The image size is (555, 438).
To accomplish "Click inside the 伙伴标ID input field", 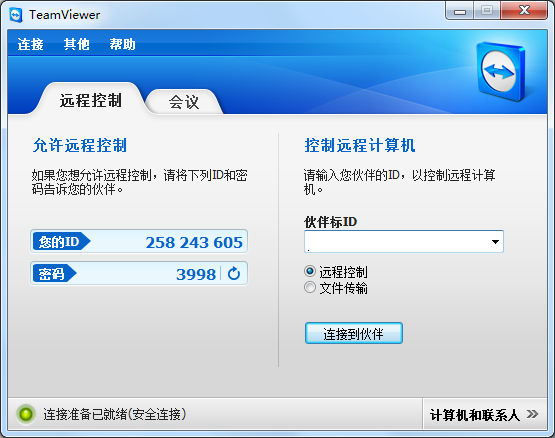I will [x=404, y=242].
